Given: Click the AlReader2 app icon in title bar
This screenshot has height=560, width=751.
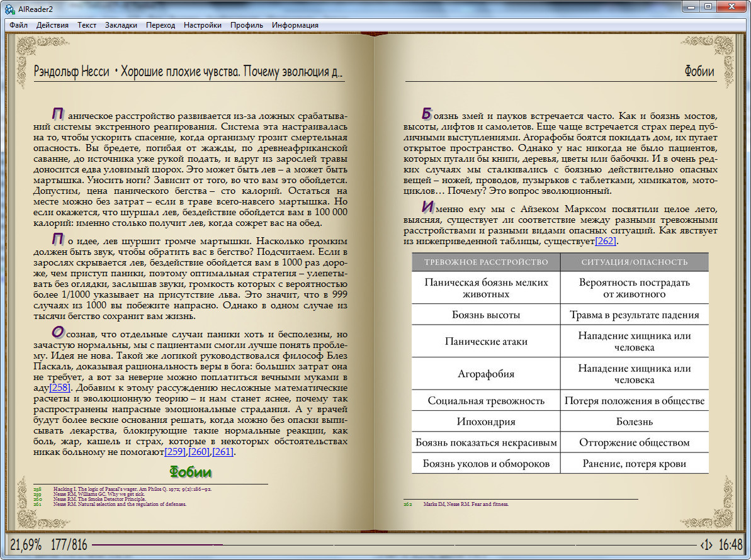Looking at the screenshot, I should point(9,9).
